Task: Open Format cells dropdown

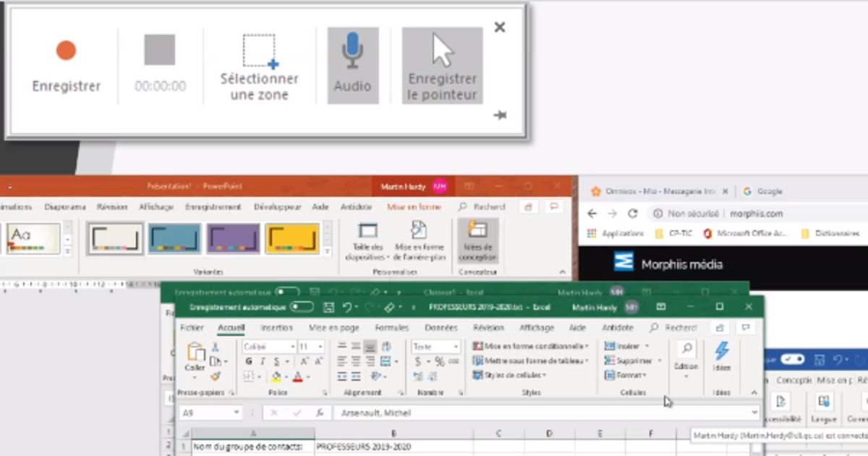Action: click(x=624, y=376)
